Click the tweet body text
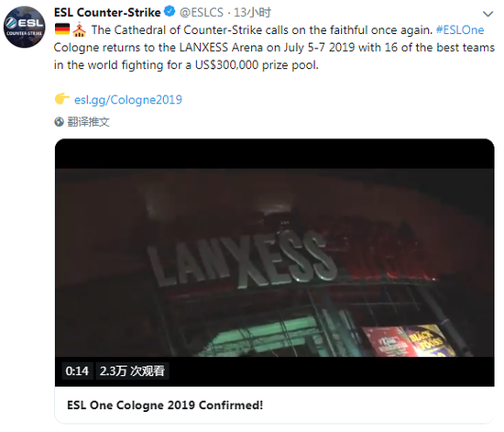The image size is (504, 432). [x=274, y=48]
